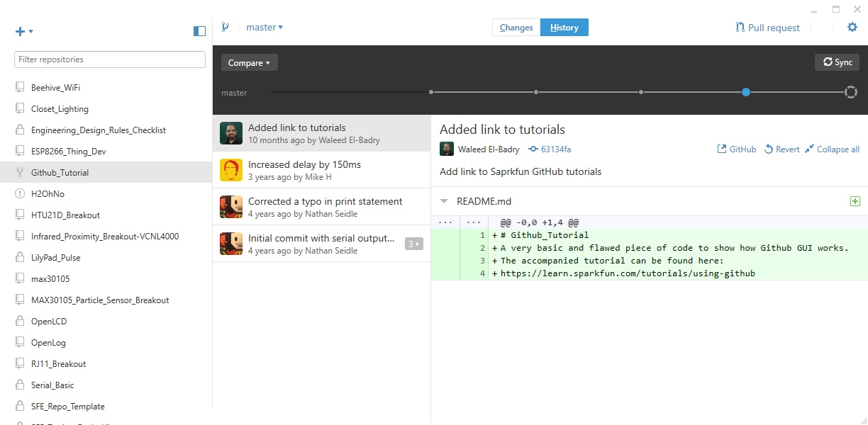Open the master branch dropdown

point(265,28)
